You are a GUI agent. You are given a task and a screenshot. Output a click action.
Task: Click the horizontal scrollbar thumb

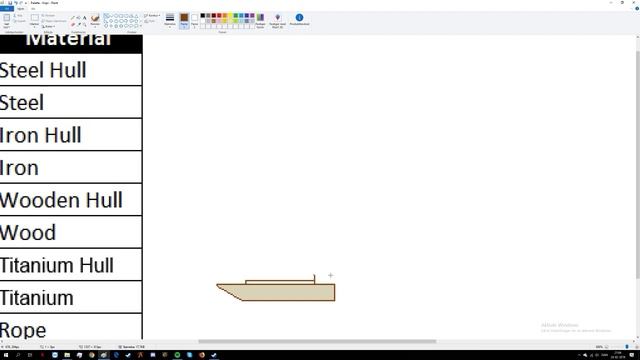pyautogui.click(x=317, y=341)
